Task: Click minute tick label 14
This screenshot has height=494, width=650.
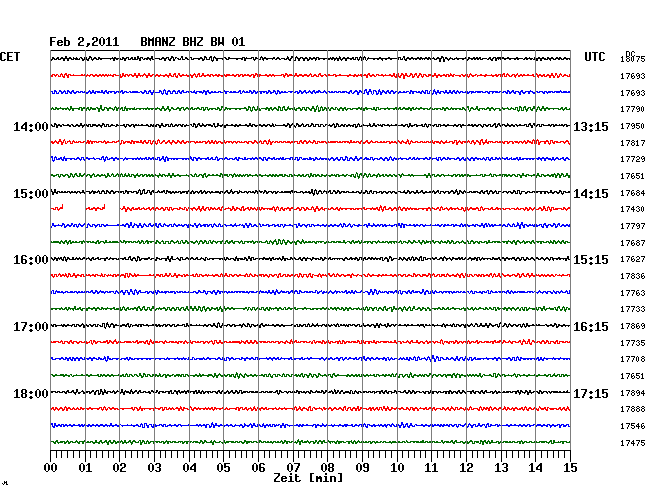Action: tap(535, 468)
